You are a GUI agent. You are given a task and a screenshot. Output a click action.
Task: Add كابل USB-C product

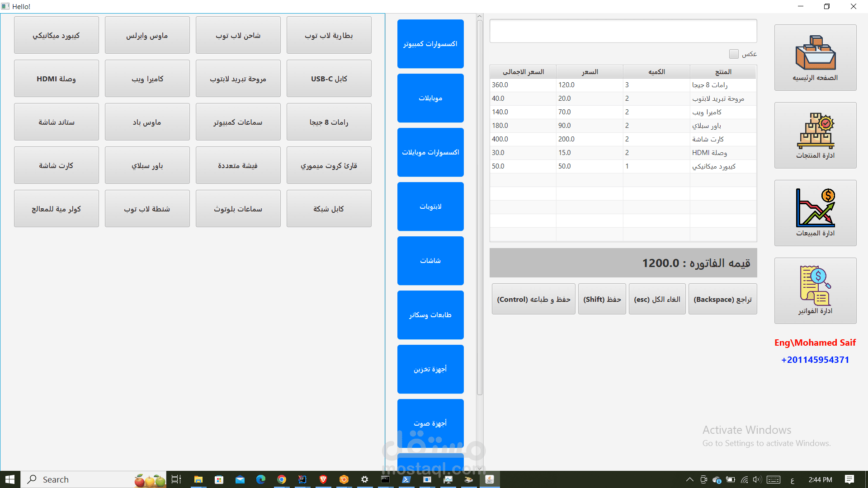[x=329, y=79]
